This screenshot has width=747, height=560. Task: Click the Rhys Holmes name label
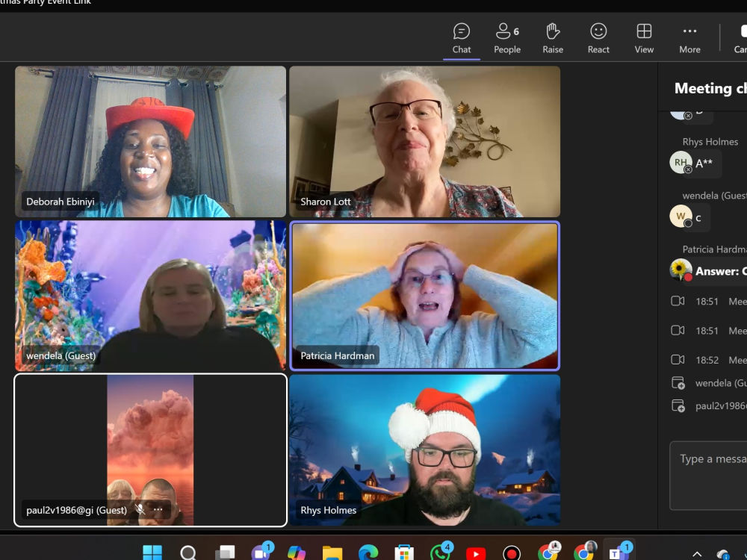coord(328,510)
